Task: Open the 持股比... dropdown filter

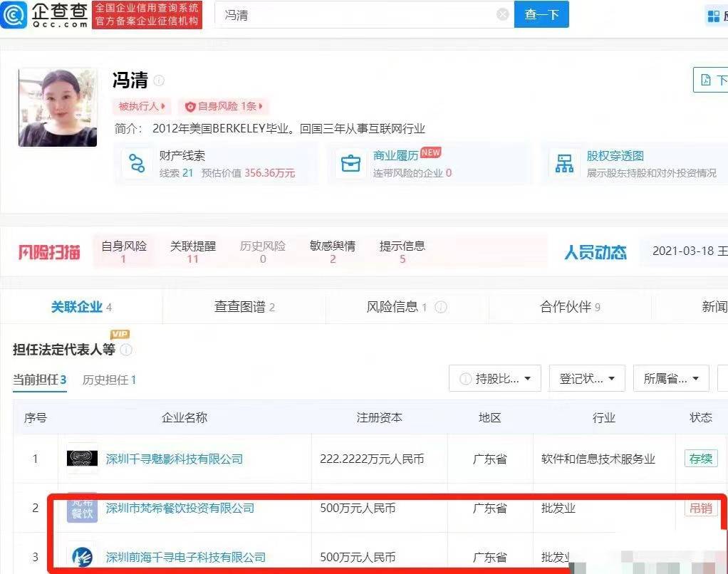Action: click(495, 379)
